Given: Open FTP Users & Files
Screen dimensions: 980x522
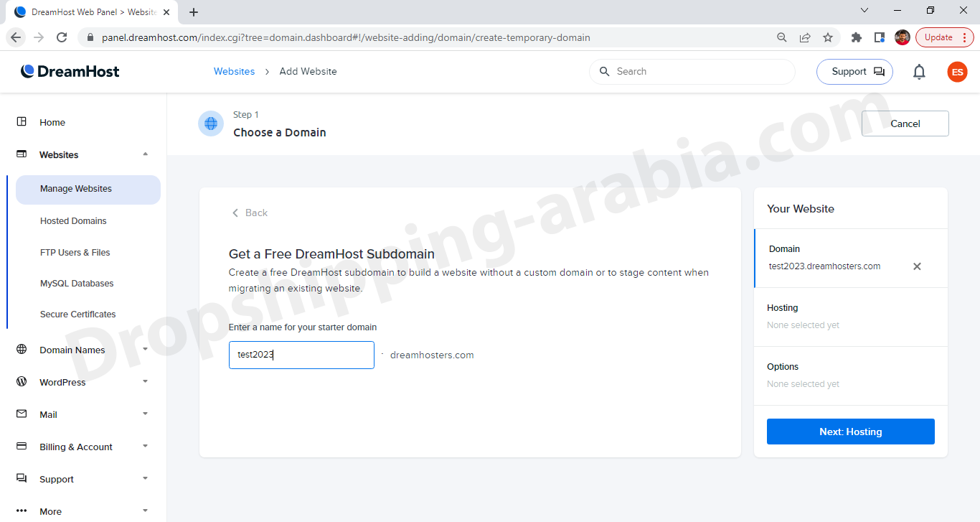Looking at the screenshot, I should click(75, 253).
